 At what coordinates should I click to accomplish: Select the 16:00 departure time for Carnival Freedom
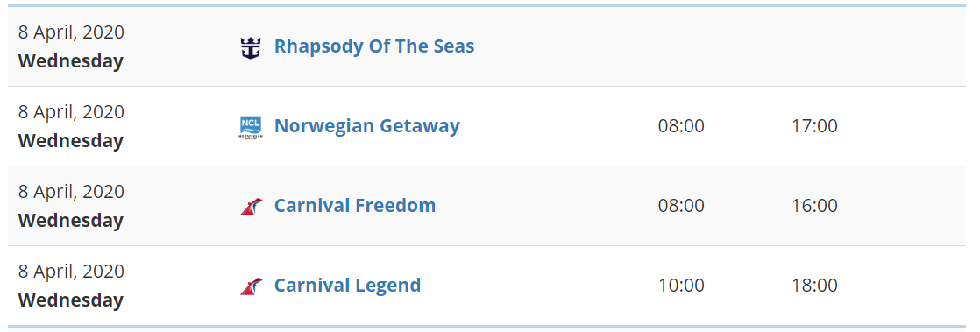pyautogui.click(x=814, y=206)
